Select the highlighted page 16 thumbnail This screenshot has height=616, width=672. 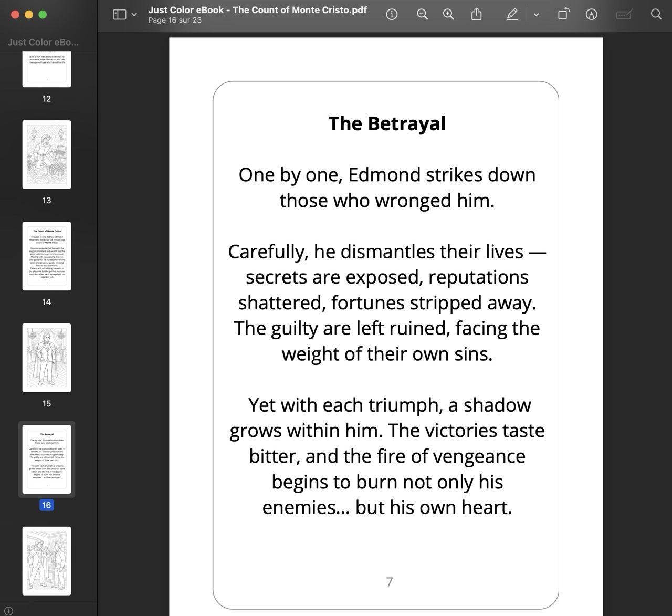tap(47, 460)
